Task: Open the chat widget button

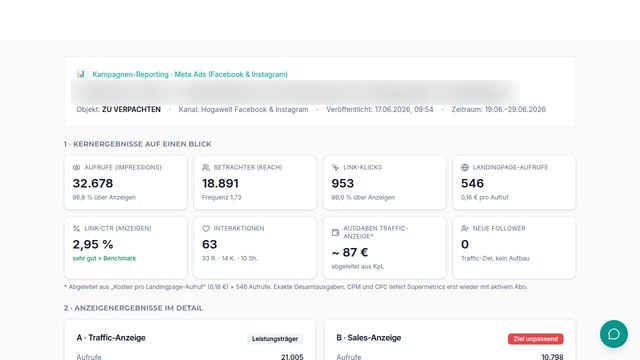Action: (613, 334)
